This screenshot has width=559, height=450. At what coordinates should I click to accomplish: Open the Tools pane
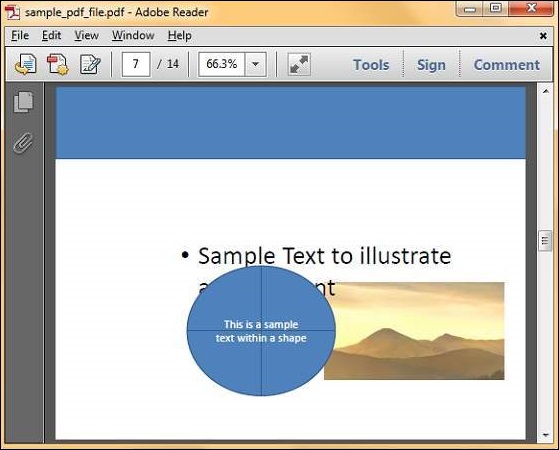tap(371, 65)
